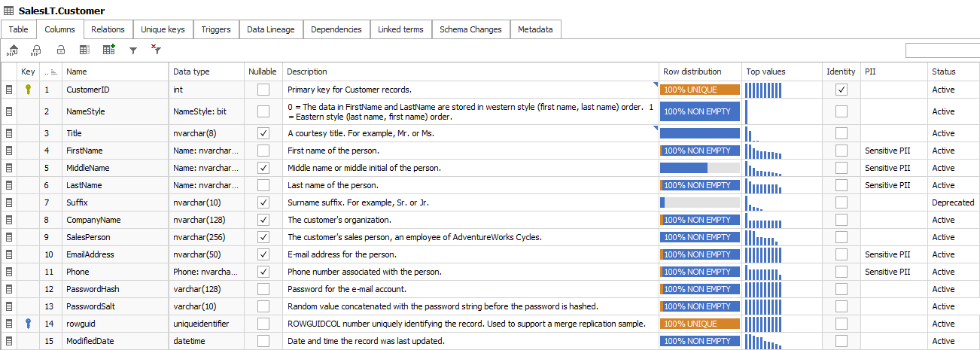Image resolution: width=980 pixels, height=350 pixels.
Task: Click the funnel filter icon
Action: [x=133, y=50]
